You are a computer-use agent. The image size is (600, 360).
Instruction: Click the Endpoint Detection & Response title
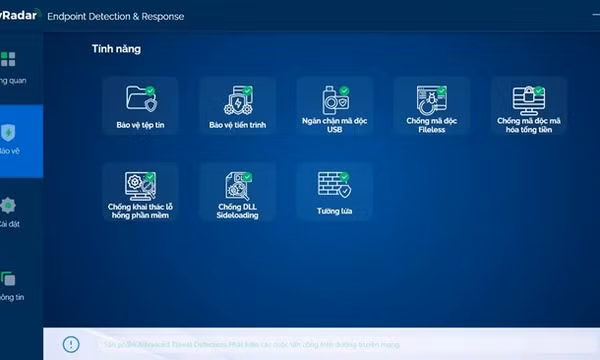[116, 16]
